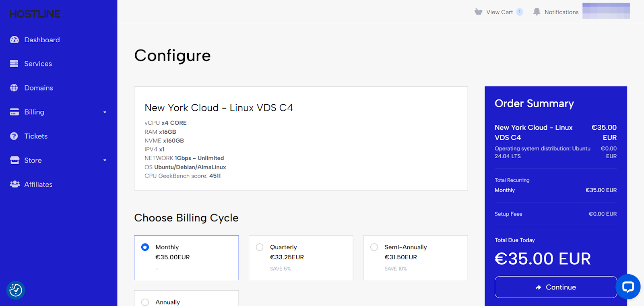
Task: Open the View Cart link
Action: pos(500,12)
